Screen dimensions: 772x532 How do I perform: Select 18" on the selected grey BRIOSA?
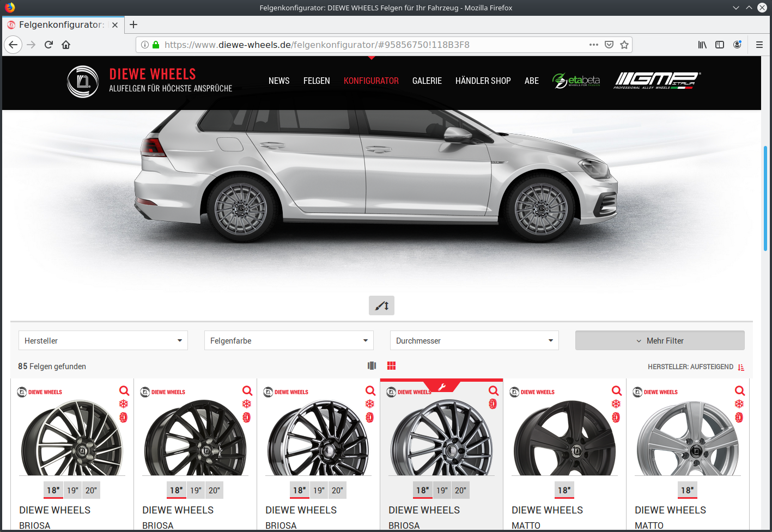423,491
